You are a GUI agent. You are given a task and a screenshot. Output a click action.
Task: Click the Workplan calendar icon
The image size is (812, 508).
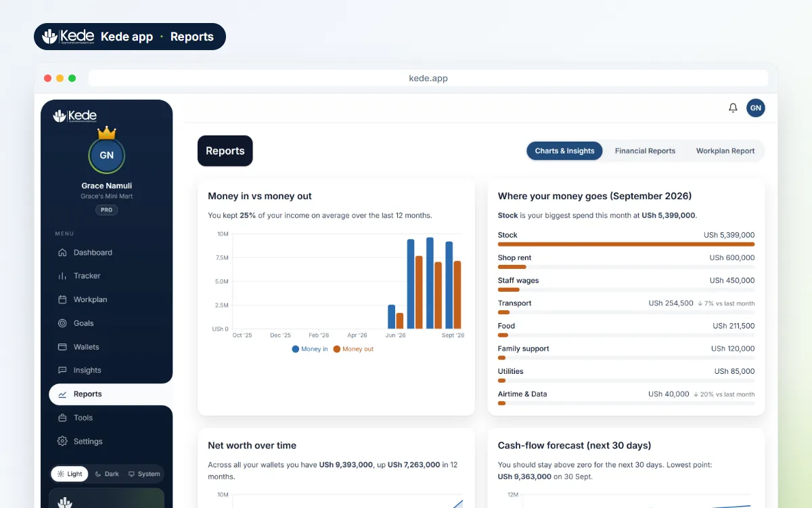click(x=62, y=299)
